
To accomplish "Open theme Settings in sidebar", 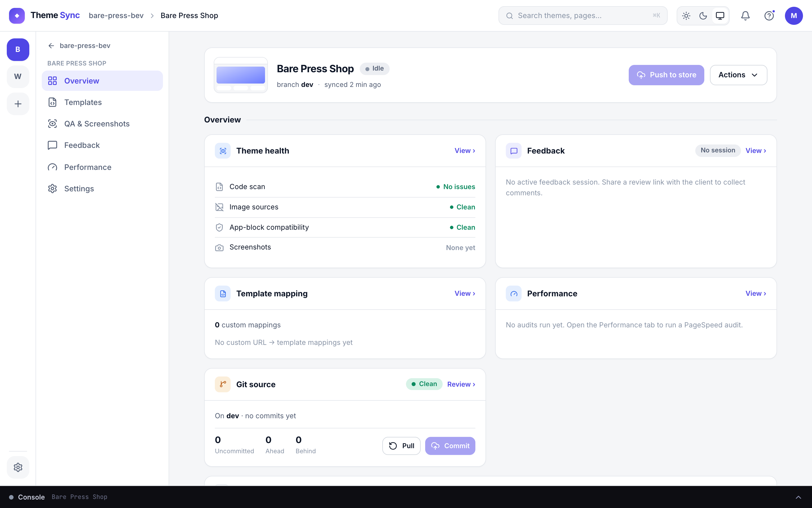I will (102, 189).
